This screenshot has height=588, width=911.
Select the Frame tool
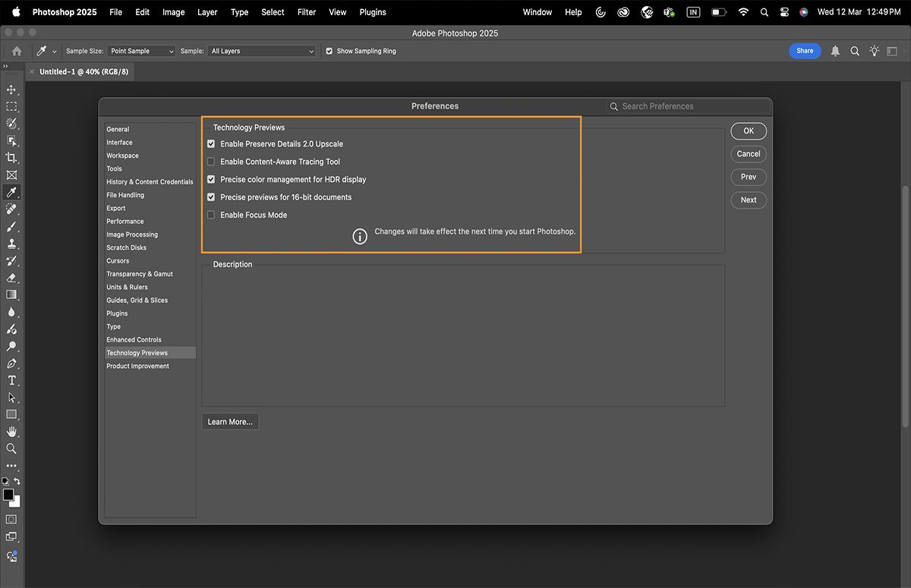click(11, 175)
